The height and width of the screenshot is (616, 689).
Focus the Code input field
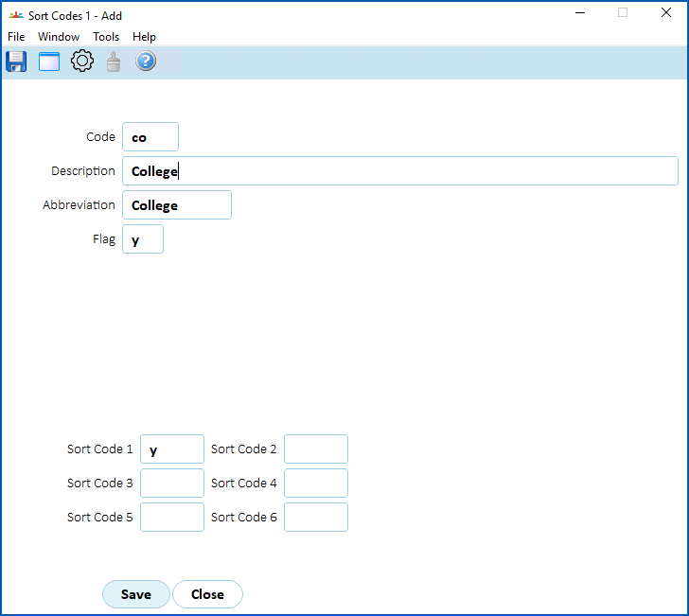click(x=150, y=136)
